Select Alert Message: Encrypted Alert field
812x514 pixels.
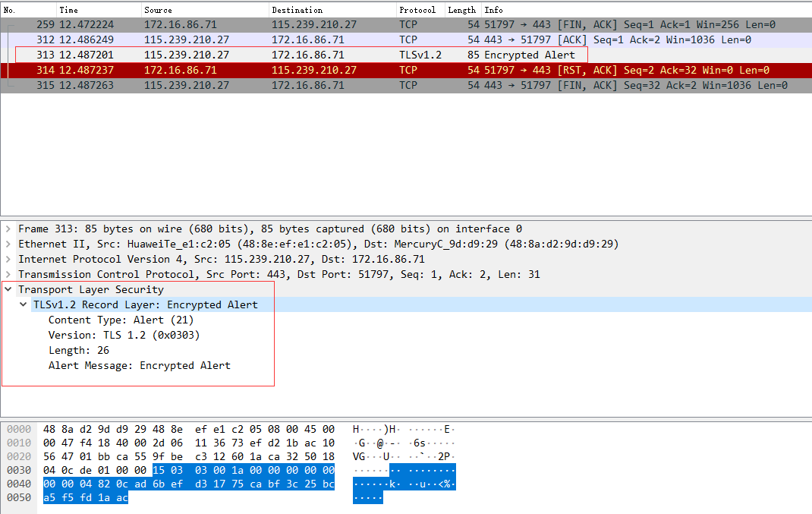(140, 365)
